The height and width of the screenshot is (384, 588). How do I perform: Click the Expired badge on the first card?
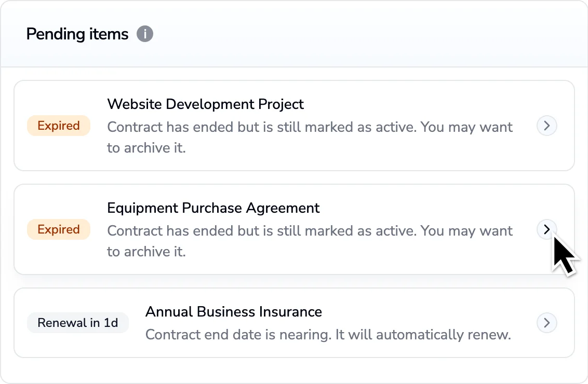point(58,126)
